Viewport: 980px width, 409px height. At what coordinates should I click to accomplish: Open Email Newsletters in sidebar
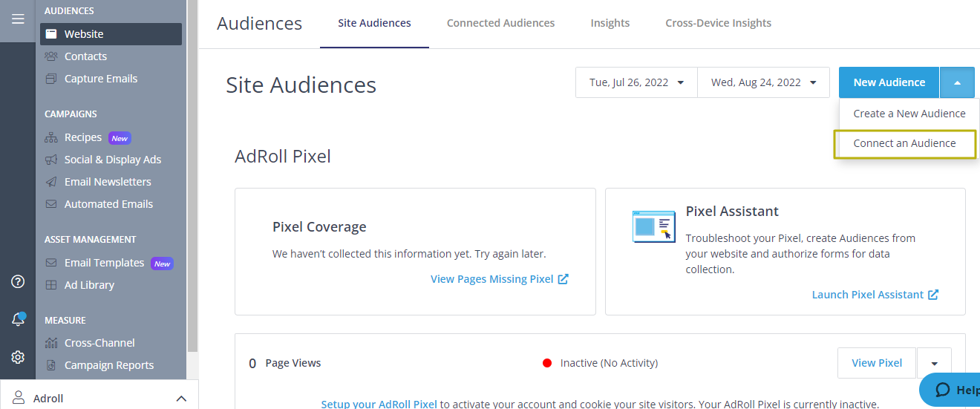(108, 182)
